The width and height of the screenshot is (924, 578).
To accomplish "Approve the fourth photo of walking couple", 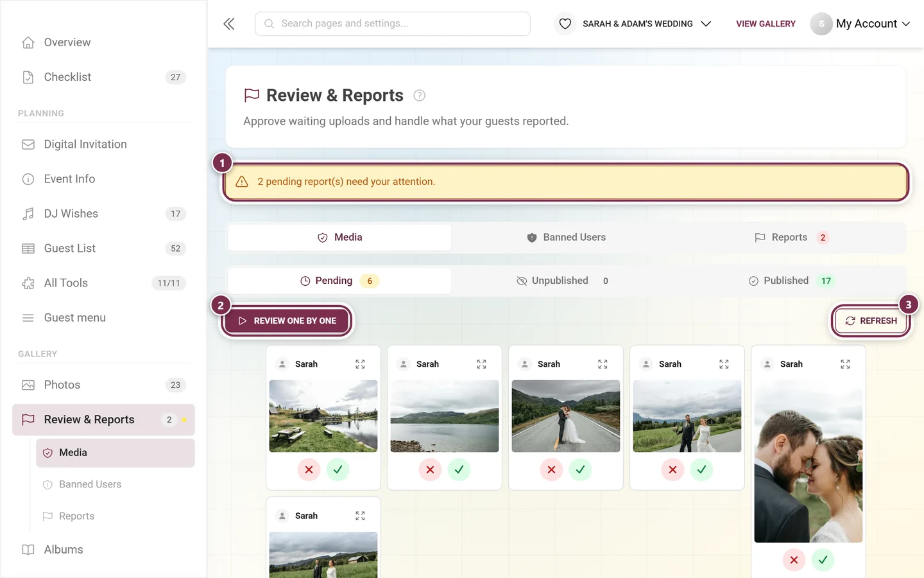I will 701,469.
